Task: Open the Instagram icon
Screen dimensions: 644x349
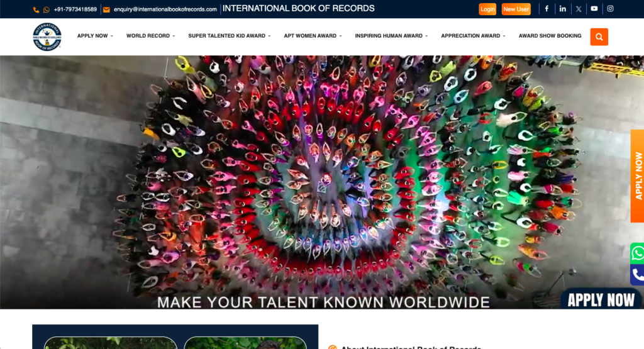Action: pos(610,9)
